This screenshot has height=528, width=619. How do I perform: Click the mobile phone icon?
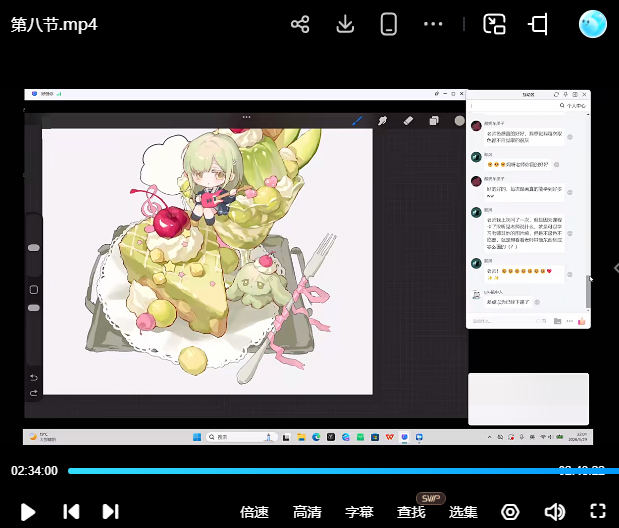[390, 25]
